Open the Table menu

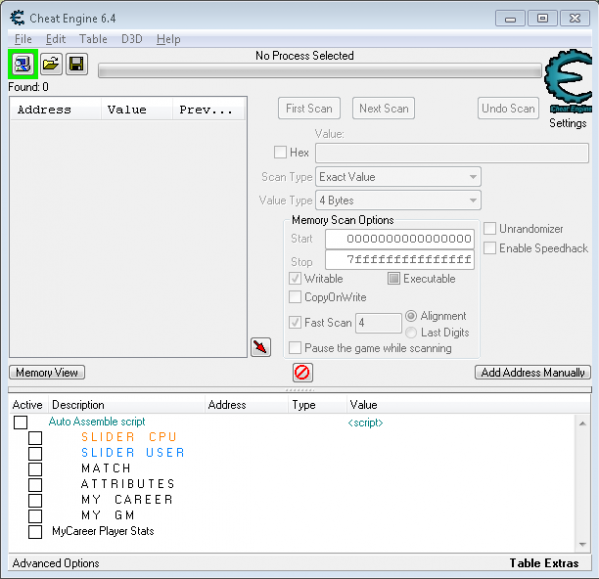pos(93,39)
